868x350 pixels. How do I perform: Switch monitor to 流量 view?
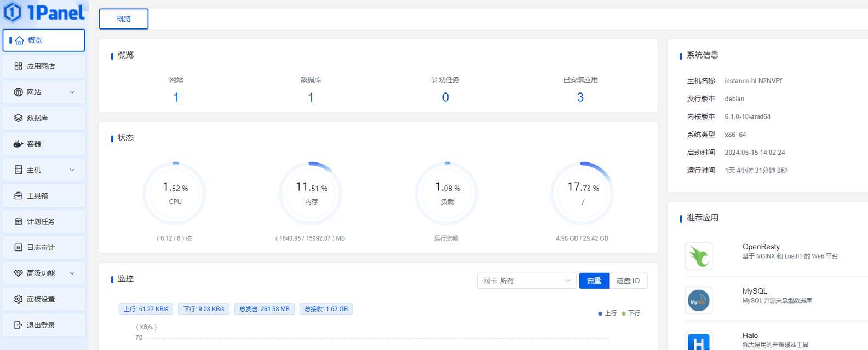click(x=594, y=281)
